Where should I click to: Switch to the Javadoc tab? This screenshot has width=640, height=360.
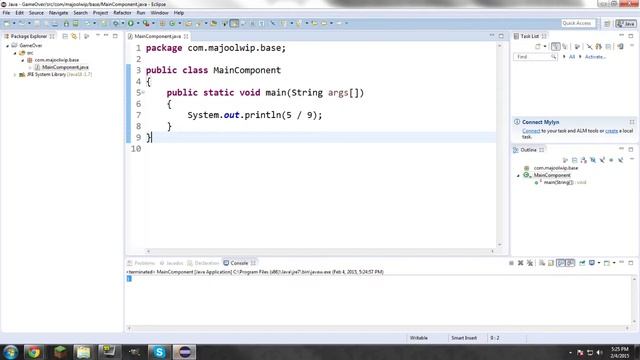[171, 263]
